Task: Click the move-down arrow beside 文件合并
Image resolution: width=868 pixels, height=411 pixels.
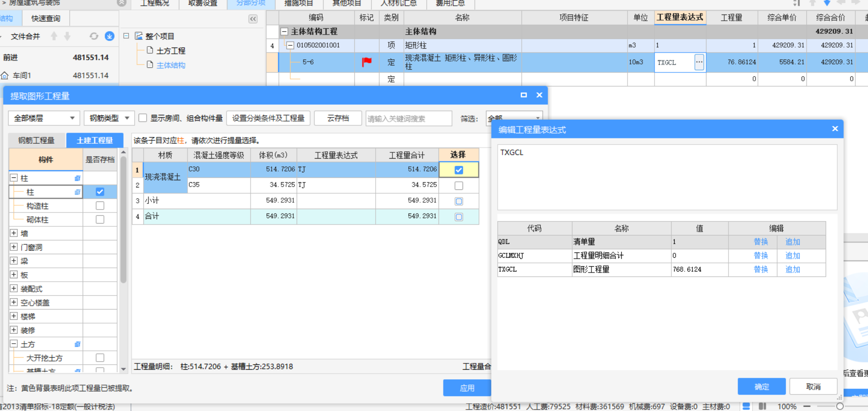Action: pyautogui.click(x=67, y=36)
